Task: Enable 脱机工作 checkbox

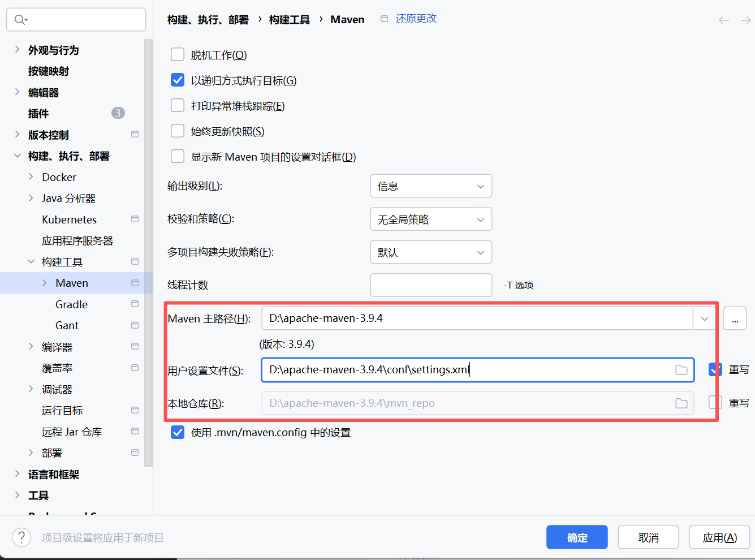Action: (x=178, y=54)
